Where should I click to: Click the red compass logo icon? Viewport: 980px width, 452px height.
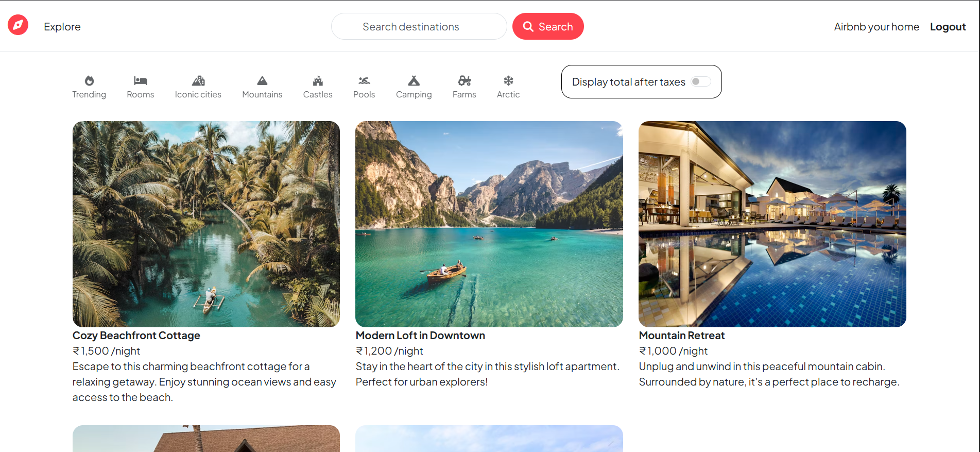click(x=18, y=25)
